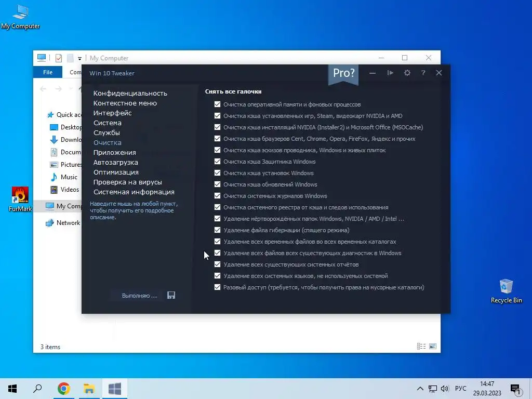Uncheck Очистка кэша браузеров checkbox
Screen dimensions: 532x399
pos(218,138)
